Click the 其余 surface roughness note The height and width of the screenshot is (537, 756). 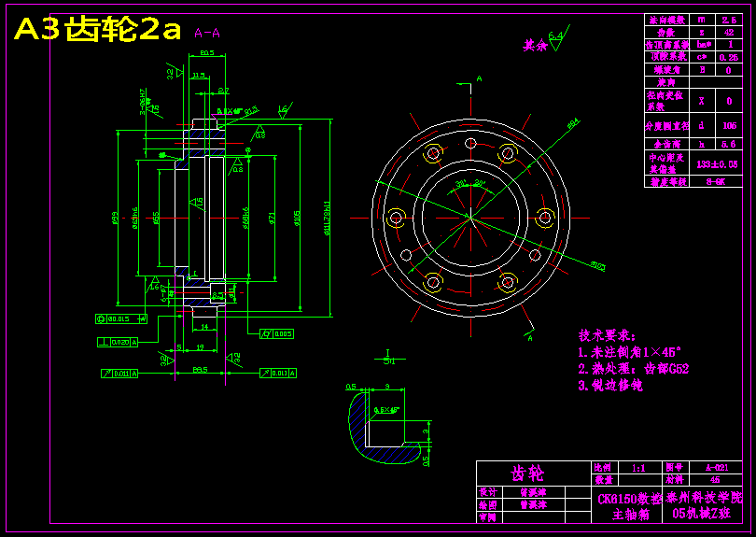536,46
